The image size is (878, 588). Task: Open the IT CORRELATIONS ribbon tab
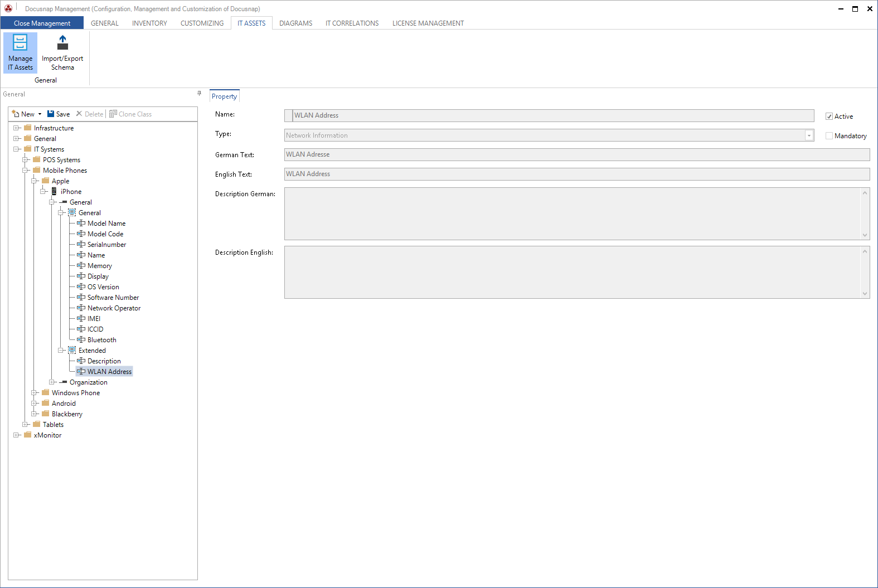(352, 23)
